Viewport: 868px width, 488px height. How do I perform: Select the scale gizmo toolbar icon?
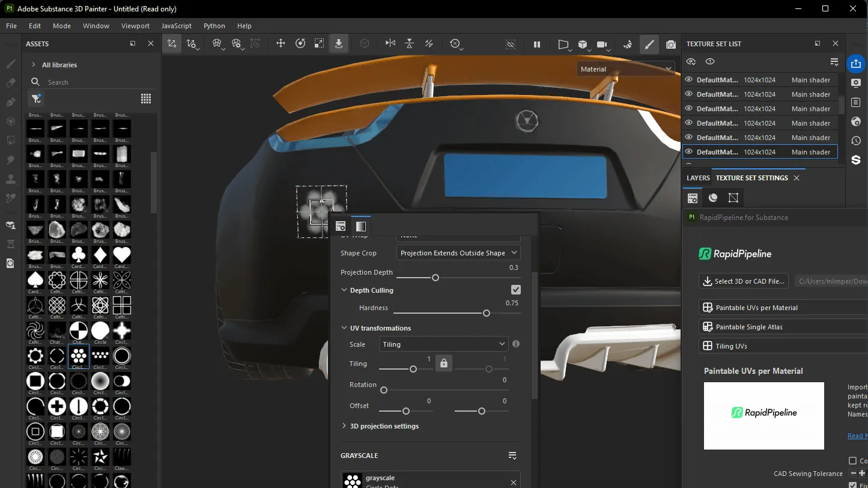[319, 43]
